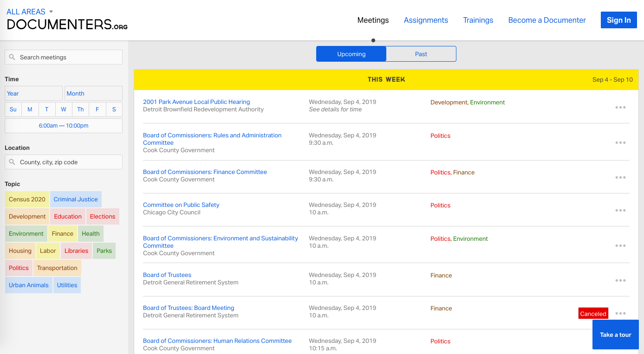This screenshot has width=644, height=354.
Task: Open Trainings page
Action: pyautogui.click(x=478, y=20)
